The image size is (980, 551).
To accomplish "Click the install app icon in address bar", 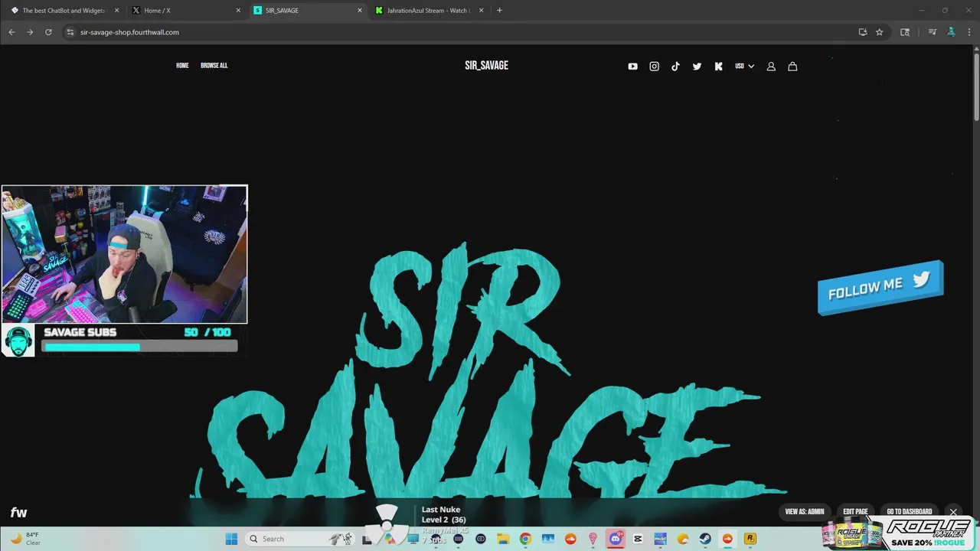I will pos(863,32).
